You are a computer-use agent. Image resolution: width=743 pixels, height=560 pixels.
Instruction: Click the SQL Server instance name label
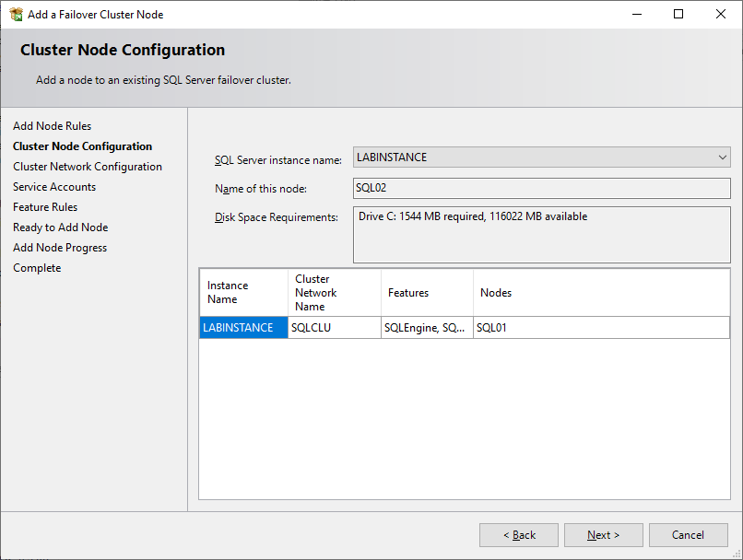(x=278, y=160)
